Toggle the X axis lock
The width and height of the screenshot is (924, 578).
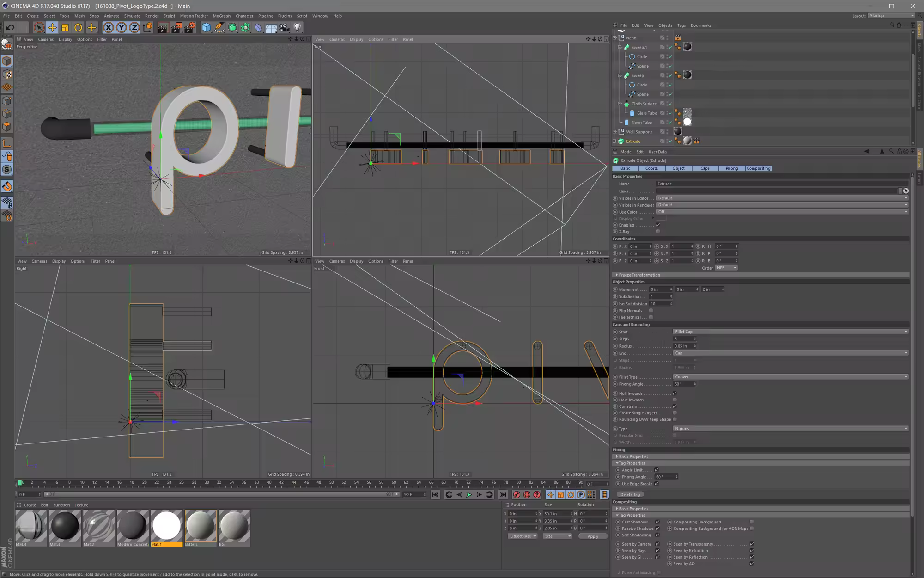pyautogui.click(x=108, y=28)
